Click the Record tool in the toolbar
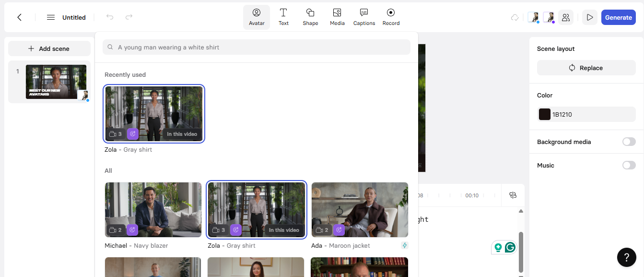This screenshot has height=277, width=644. [391, 17]
